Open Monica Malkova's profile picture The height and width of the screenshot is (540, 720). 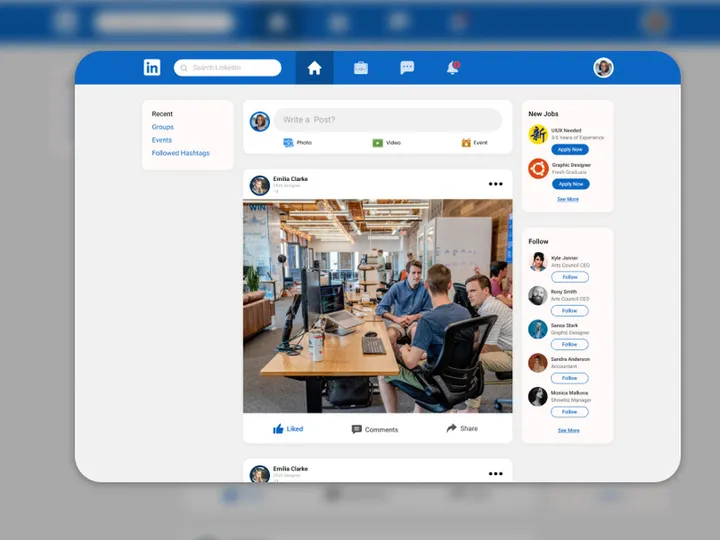click(x=538, y=397)
